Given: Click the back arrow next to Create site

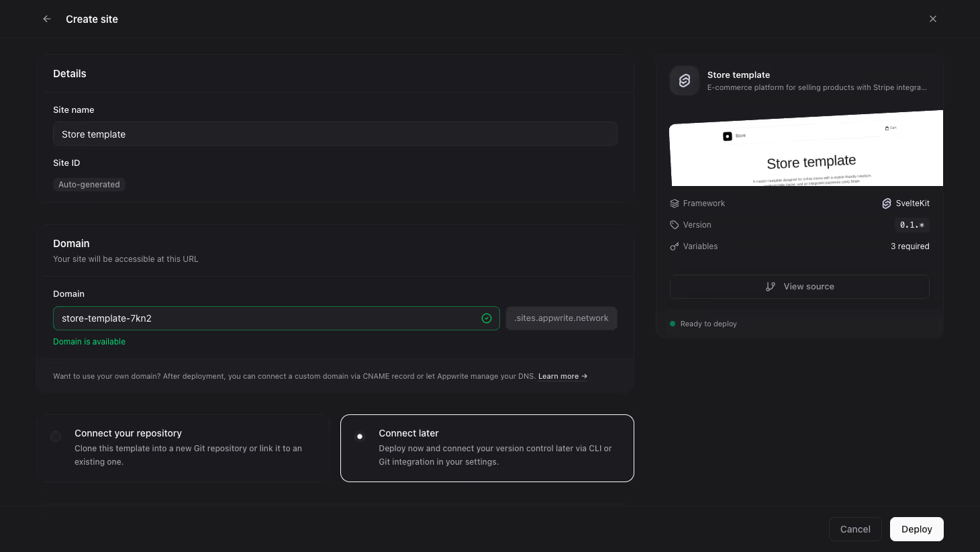Looking at the screenshot, I should pos(47,19).
